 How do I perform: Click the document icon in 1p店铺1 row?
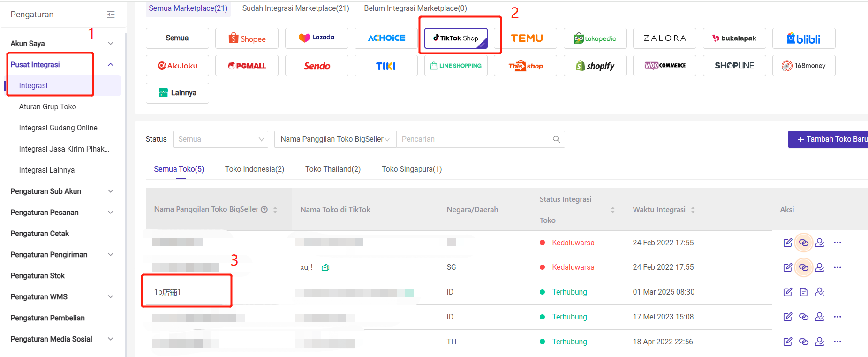[x=803, y=292]
